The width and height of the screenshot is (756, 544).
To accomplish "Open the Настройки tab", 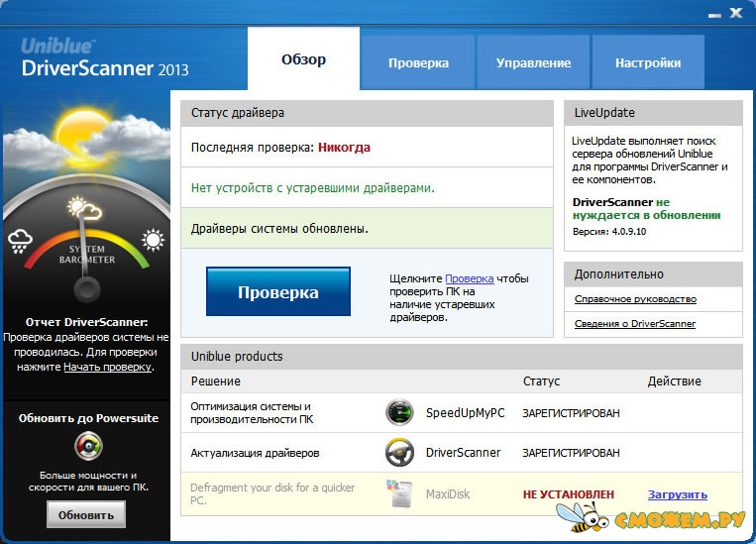I will tap(648, 62).
